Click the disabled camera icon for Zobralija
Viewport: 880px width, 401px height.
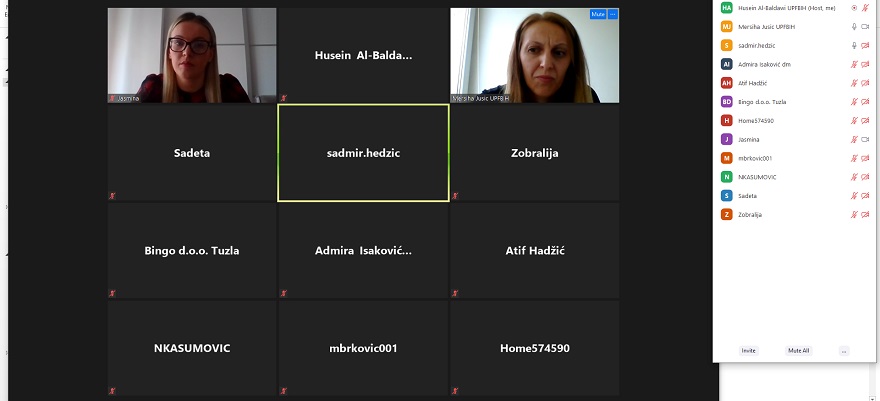[865, 214]
